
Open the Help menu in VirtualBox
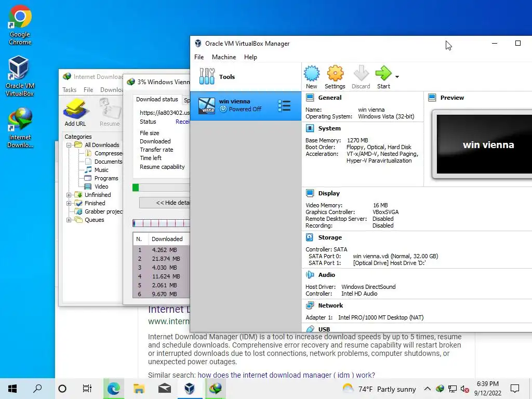250,57
